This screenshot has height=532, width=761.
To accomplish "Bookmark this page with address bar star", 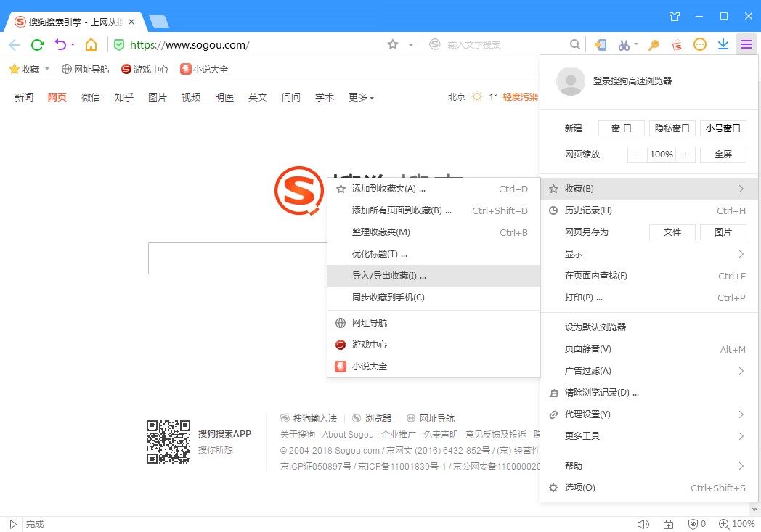I will click(393, 44).
